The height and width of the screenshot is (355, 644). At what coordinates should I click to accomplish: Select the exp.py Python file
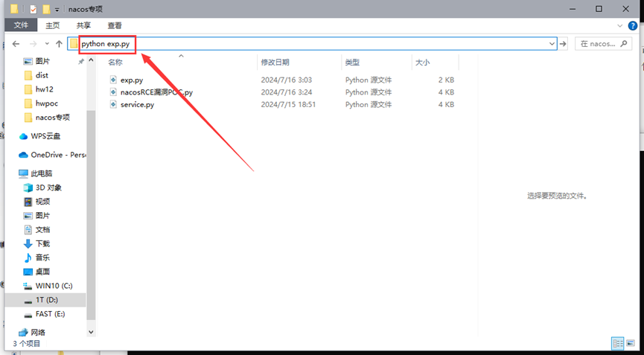coord(132,80)
